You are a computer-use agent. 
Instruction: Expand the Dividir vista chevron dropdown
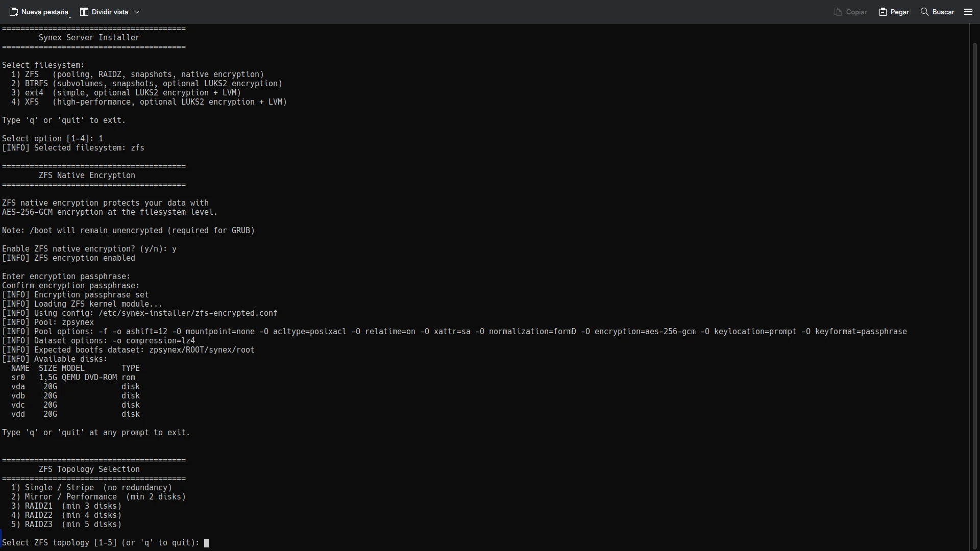click(x=137, y=12)
